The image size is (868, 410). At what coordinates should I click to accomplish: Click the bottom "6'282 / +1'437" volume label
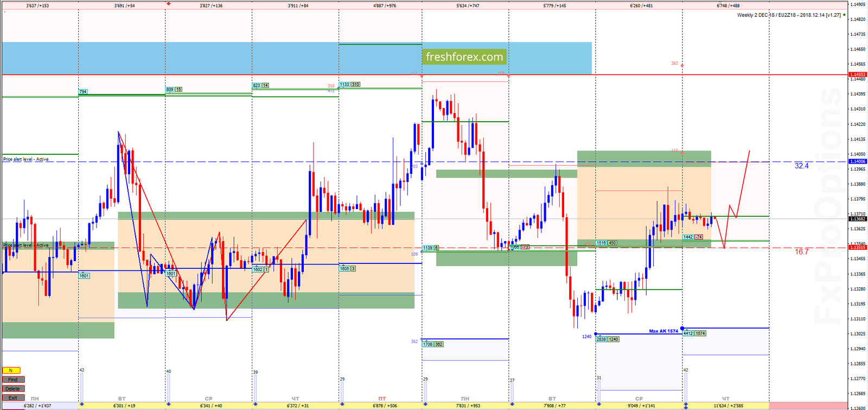pos(37,406)
